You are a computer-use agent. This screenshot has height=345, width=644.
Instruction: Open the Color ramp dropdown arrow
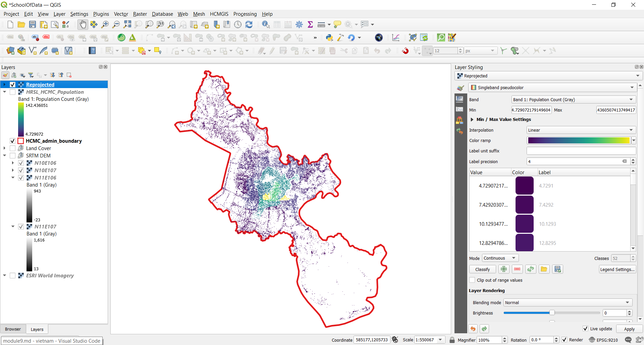coord(634,140)
